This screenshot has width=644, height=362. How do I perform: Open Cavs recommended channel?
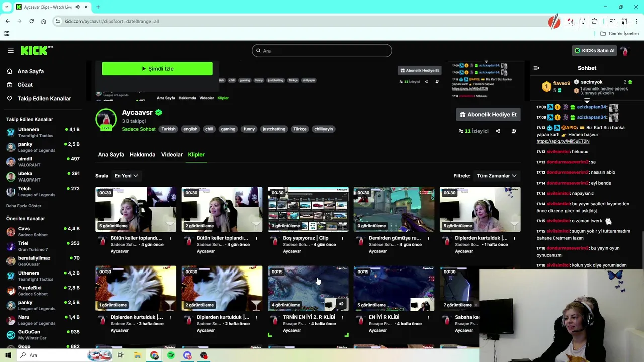(43, 232)
